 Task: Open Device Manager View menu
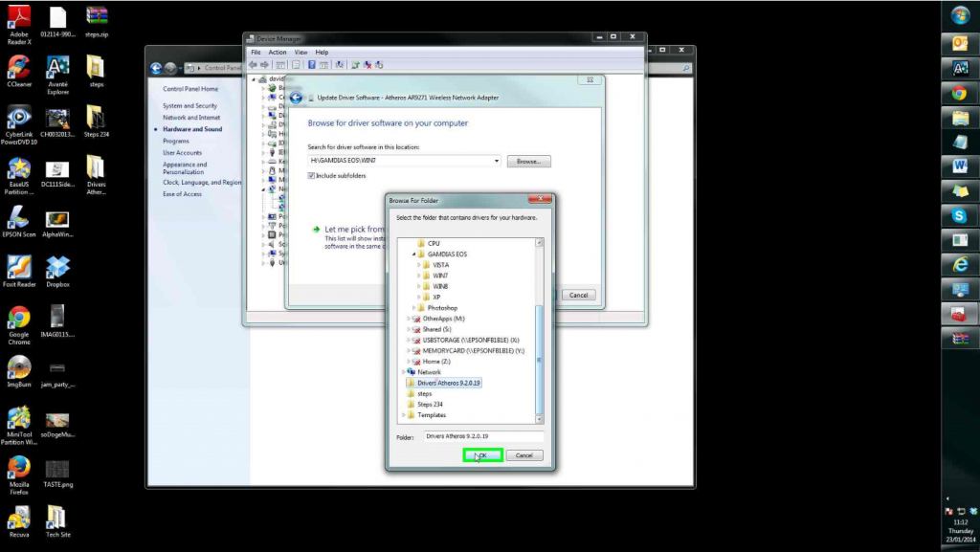click(x=301, y=53)
